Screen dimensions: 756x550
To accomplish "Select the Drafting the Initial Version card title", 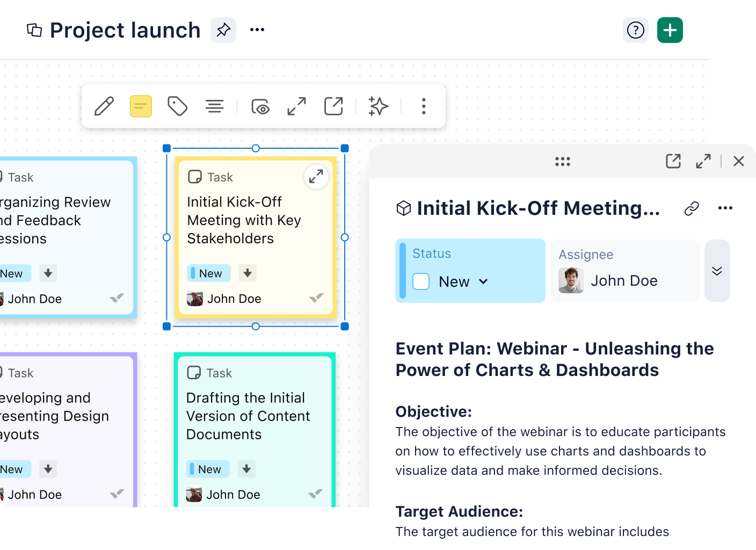I will 248,416.
